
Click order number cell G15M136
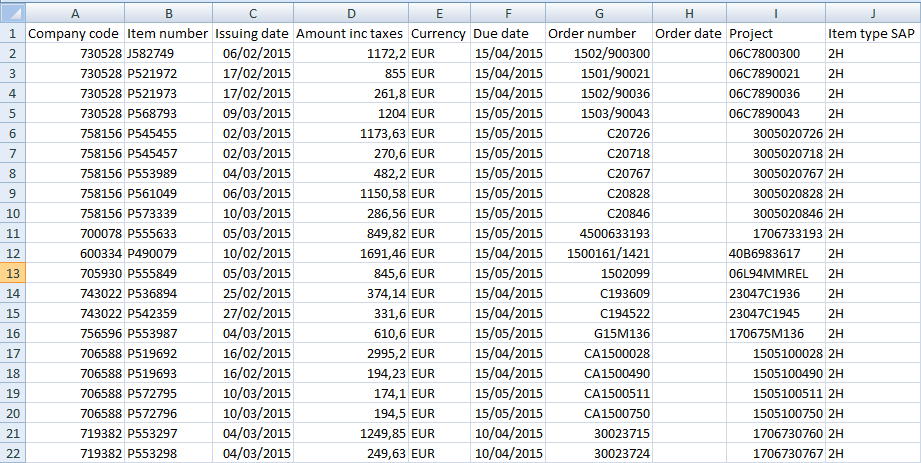pyautogui.click(x=599, y=333)
